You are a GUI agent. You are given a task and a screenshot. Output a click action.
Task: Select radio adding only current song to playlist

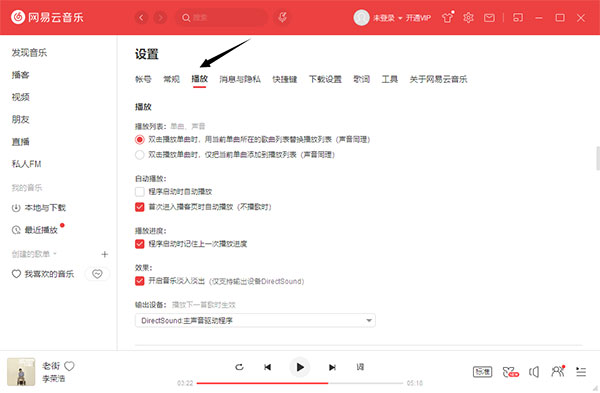[x=140, y=155]
